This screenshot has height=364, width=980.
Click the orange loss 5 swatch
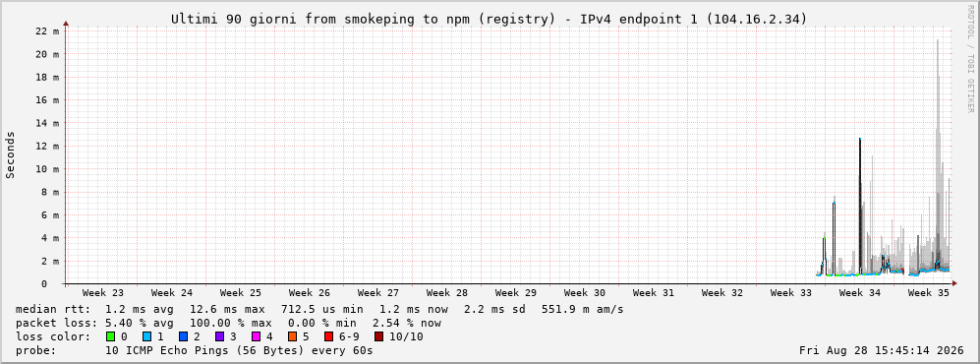[x=292, y=336]
